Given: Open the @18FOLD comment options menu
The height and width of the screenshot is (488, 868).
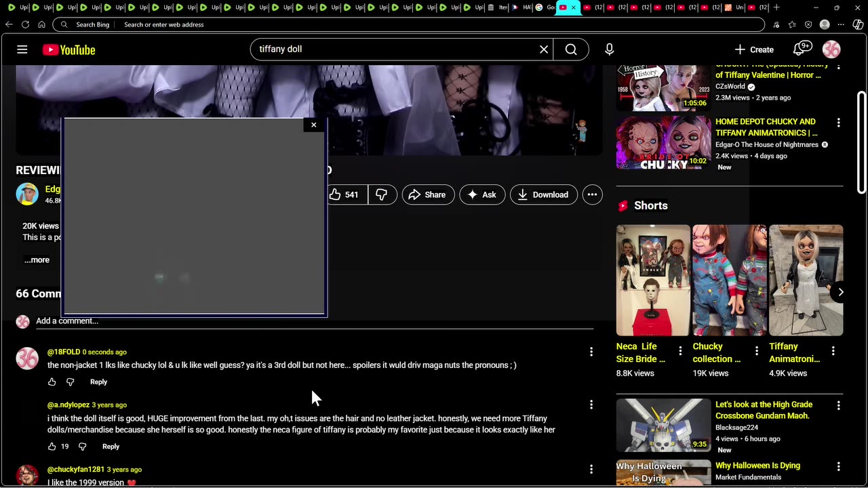Looking at the screenshot, I should 591,352.
